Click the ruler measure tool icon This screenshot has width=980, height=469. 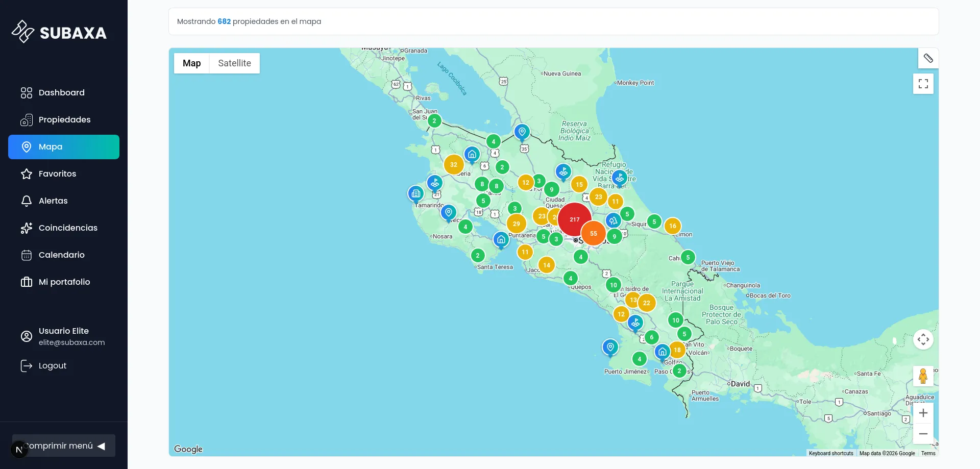[x=928, y=58]
